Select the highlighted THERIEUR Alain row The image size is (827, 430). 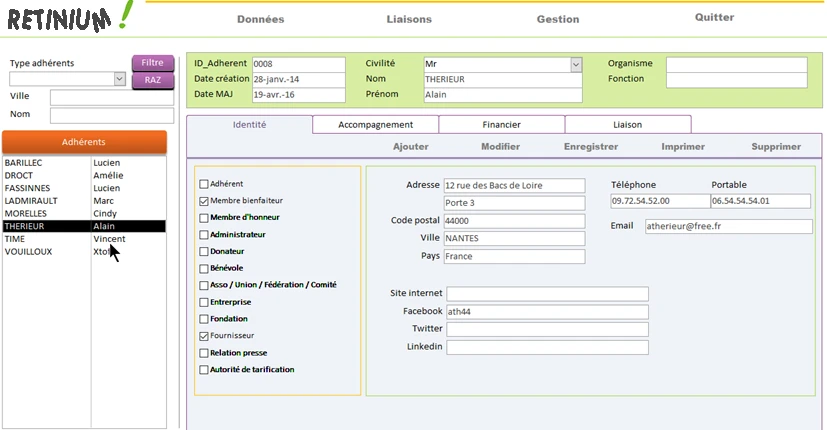coord(84,226)
